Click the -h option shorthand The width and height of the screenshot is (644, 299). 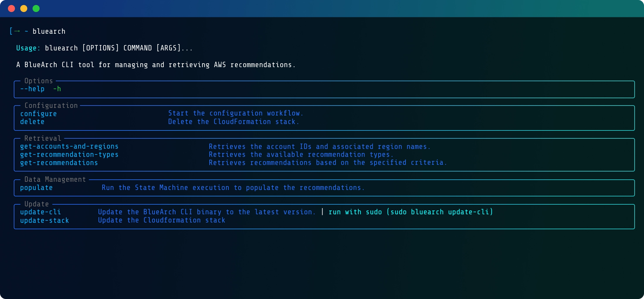point(57,89)
